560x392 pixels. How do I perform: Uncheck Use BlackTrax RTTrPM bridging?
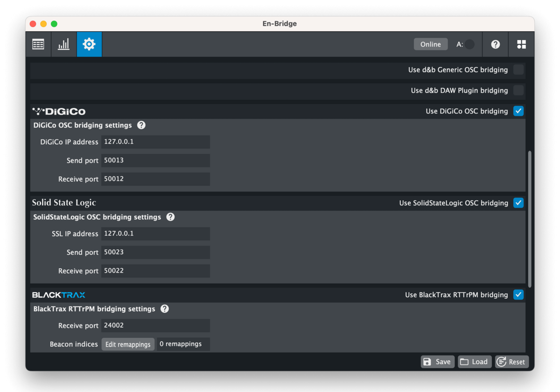518,295
